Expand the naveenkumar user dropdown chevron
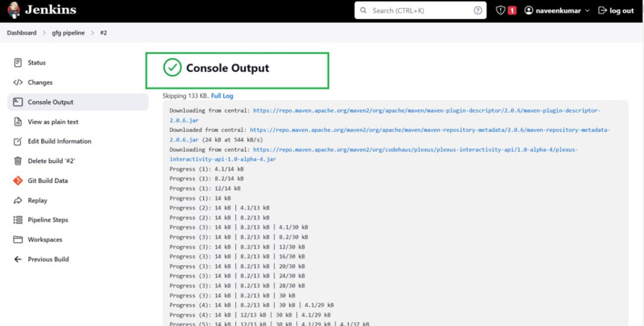644x326 pixels. tap(587, 11)
